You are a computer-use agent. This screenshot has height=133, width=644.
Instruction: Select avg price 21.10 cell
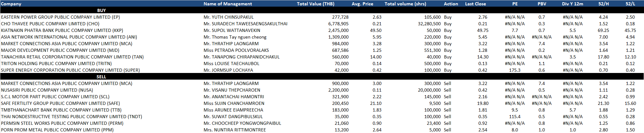pyautogui.click(x=376, y=103)
